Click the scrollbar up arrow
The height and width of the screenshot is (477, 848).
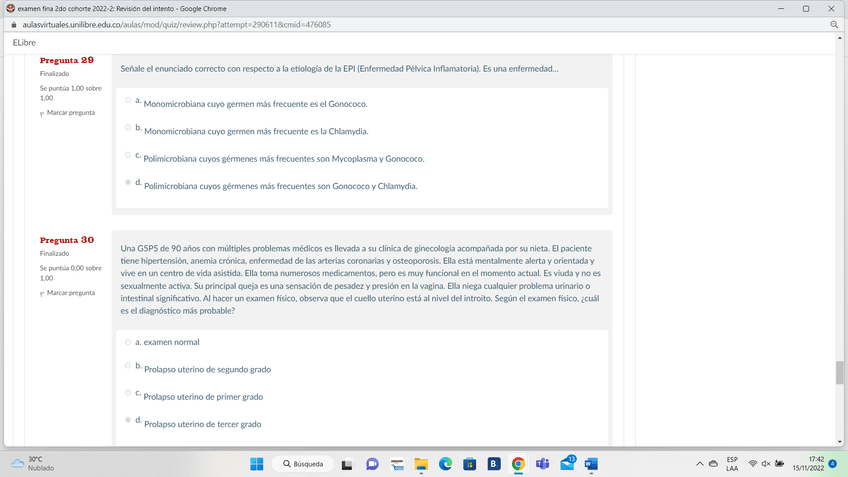tap(839, 38)
